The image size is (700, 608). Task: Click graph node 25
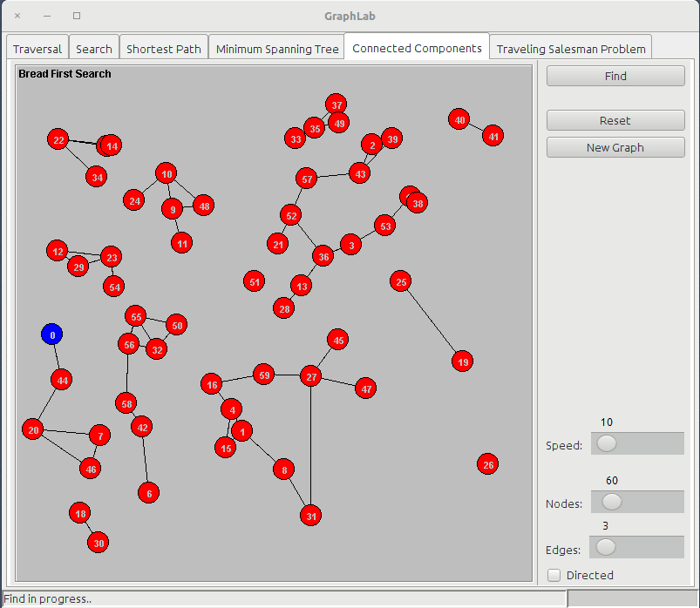(x=401, y=281)
